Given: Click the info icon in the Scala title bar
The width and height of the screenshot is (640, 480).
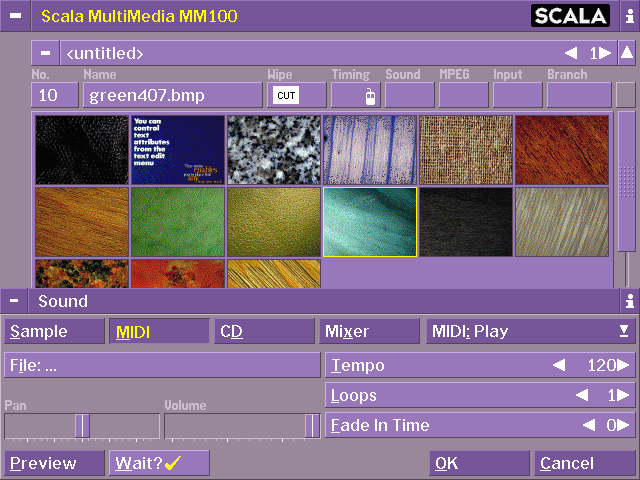Looking at the screenshot, I should click(x=627, y=16).
